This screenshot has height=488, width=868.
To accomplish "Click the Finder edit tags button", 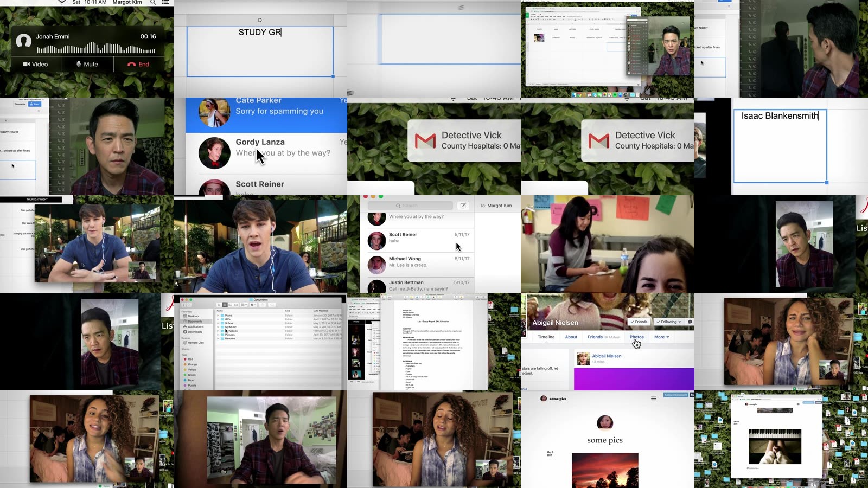I will coord(272,305).
